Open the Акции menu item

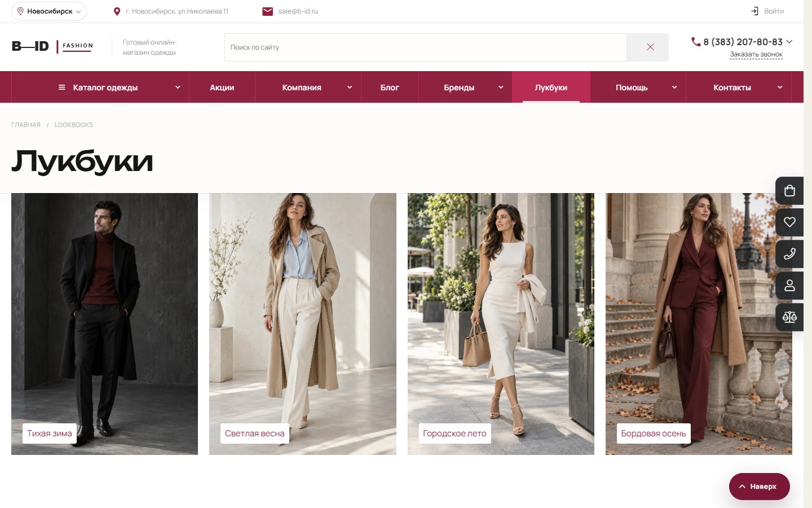click(222, 87)
